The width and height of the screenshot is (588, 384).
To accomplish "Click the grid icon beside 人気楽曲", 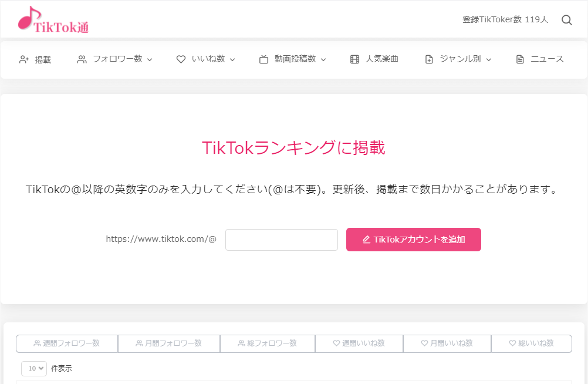I will tap(354, 59).
